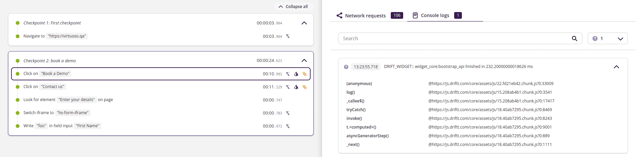Select the Navigate to virtuoso.qa step
The image size is (644, 157).
pyautogui.click(x=161, y=36)
